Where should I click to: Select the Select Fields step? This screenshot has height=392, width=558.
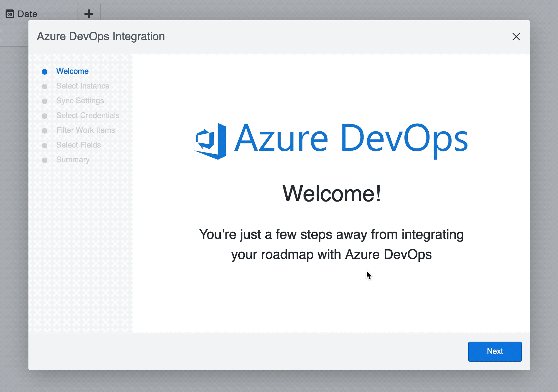click(79, 145)
